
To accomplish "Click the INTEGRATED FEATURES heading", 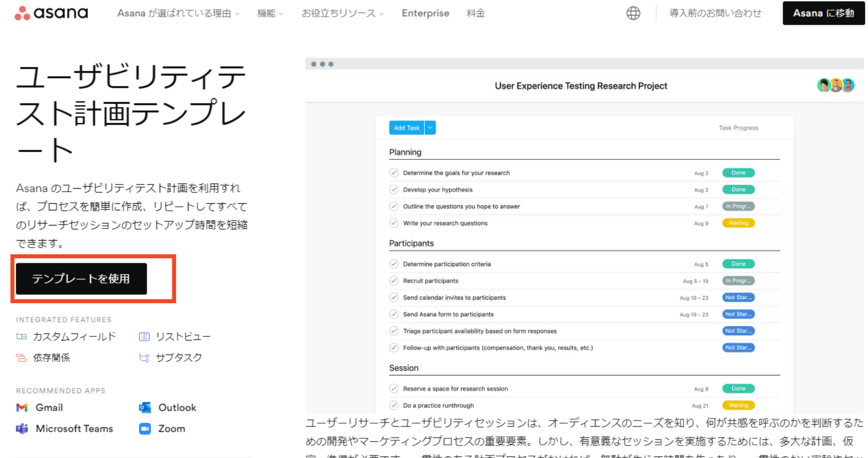I will pos(64,320).
